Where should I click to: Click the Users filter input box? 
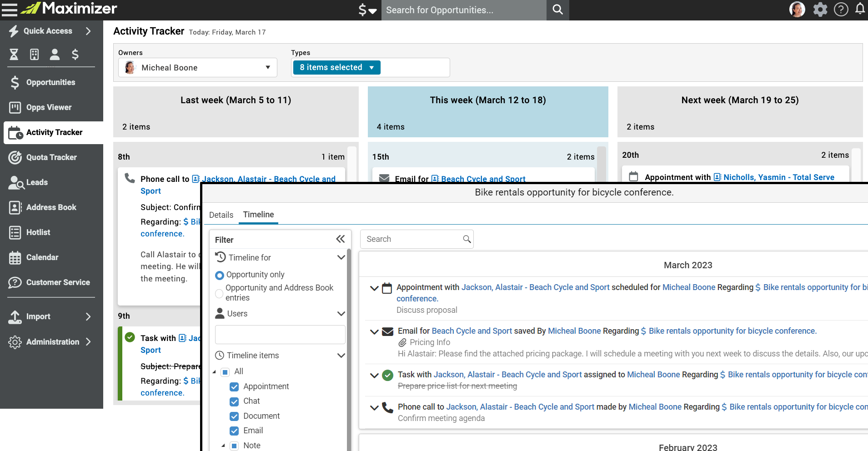pos(280,335)
